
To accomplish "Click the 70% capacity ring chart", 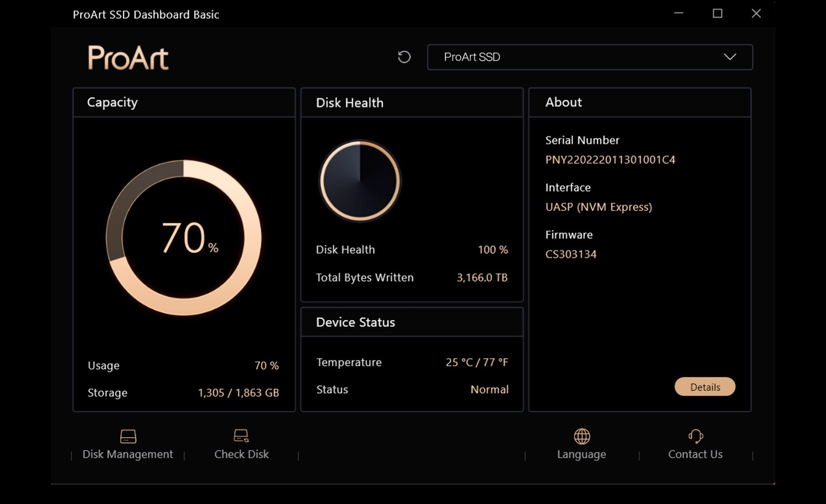I will [x=183, y=238].
